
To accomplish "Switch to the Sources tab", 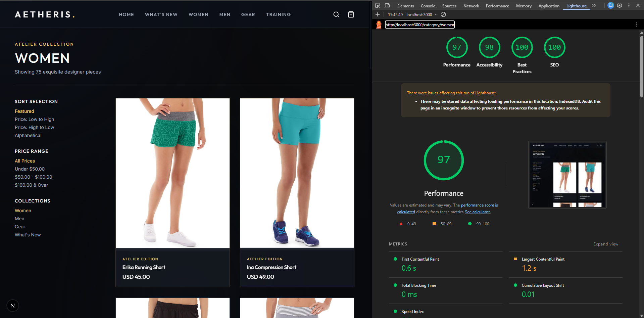I will pos(449,6).
